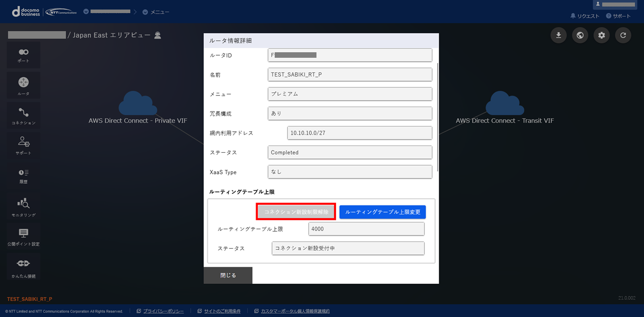Open the ポート sidebar icon
Screen dimensions: 644x317
(x=23, y=55)
